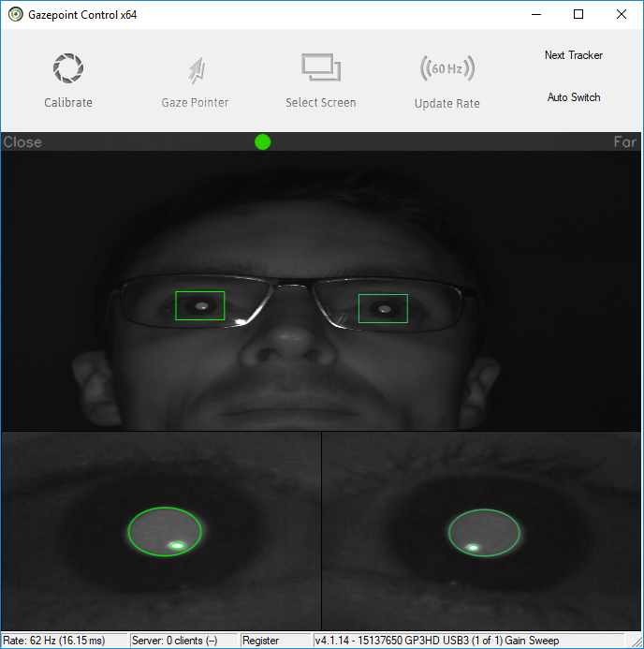The height and width of the screenshot is (649, 644).
Task: Click the Far label on distance bar
Action: coord(625,142)
